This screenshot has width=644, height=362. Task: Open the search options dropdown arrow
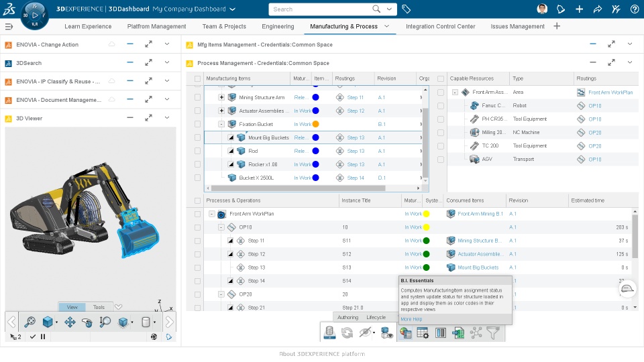[389, 9]
